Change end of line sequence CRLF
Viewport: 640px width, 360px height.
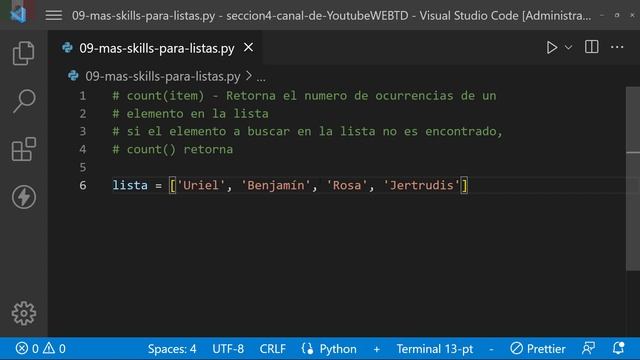click(272, 349)
